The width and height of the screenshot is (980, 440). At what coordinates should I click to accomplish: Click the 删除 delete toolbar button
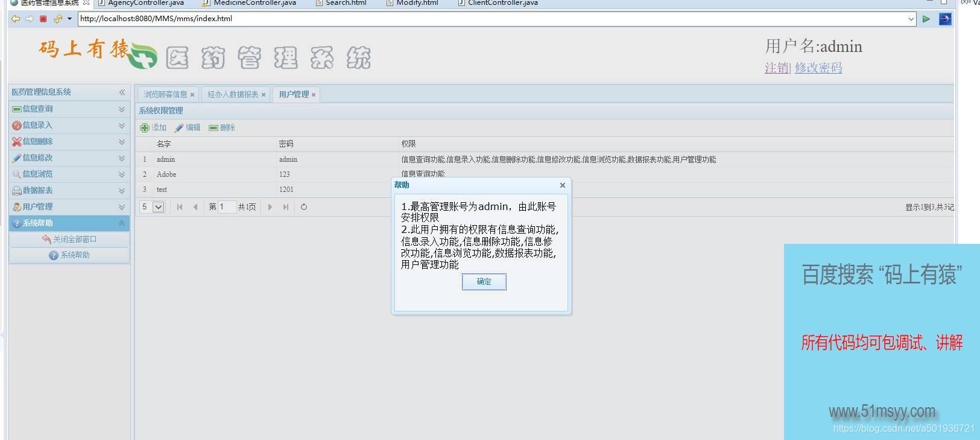point(222,128)
